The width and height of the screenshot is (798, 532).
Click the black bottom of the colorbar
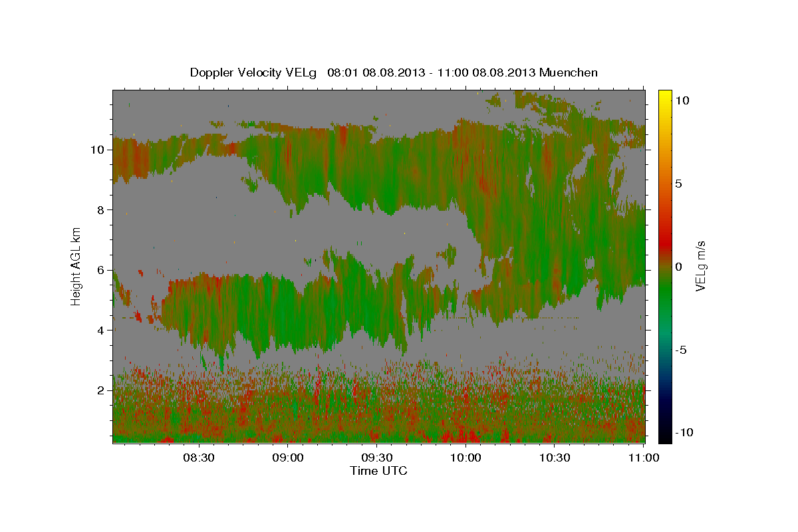point(665,436)
